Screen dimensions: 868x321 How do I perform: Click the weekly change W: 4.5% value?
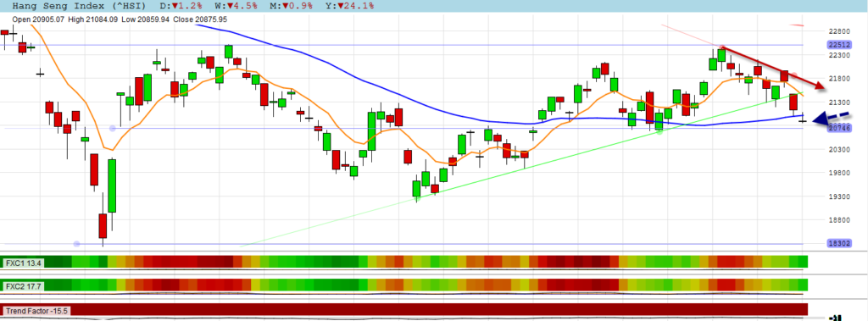(237, 6)
